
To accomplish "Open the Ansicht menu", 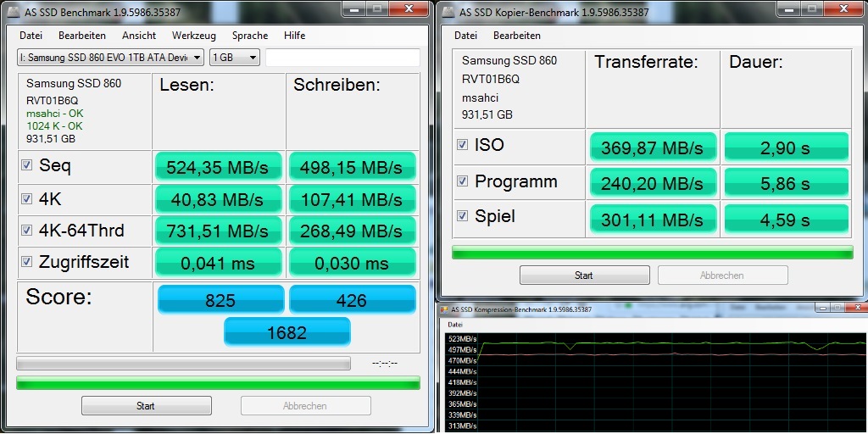I will tap(139, 36).
